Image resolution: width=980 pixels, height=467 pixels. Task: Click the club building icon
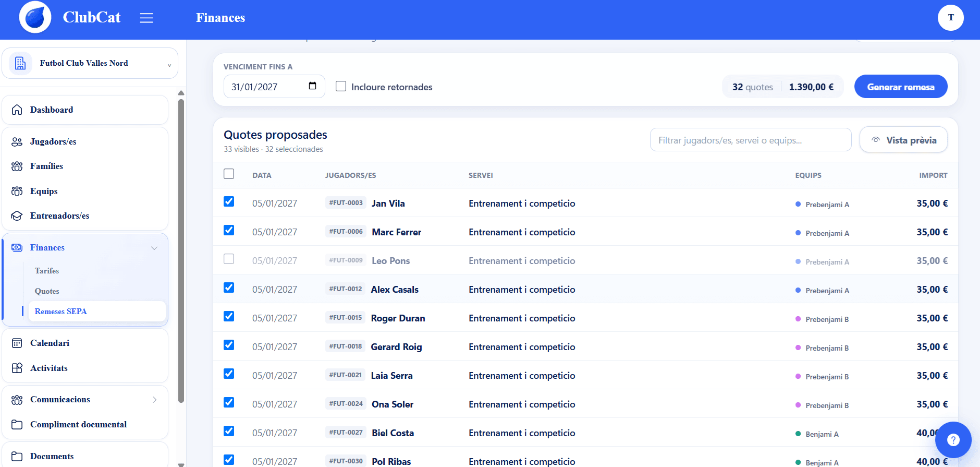[20, 63]
